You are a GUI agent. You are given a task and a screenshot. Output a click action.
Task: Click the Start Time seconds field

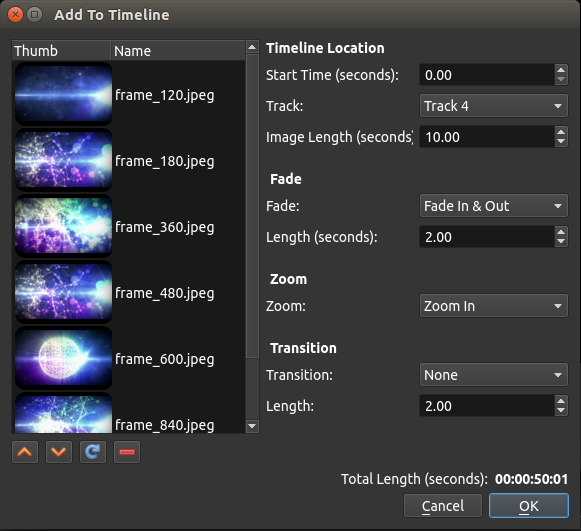pos(487,75)
